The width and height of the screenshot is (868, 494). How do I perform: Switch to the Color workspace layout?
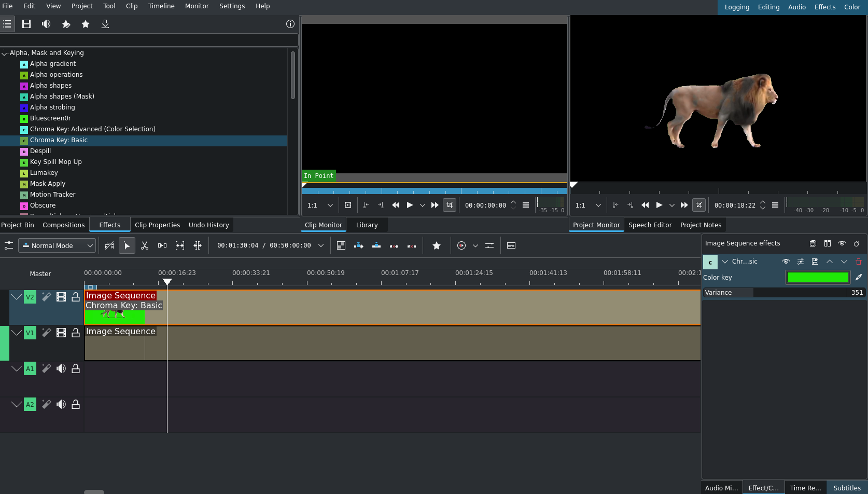852,7
